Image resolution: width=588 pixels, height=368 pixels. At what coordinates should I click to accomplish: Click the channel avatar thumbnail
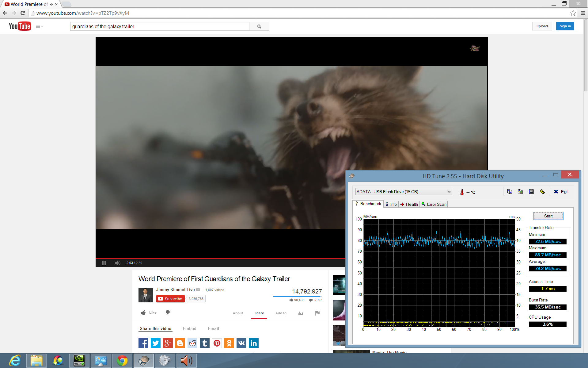click(x=146, y=295)
